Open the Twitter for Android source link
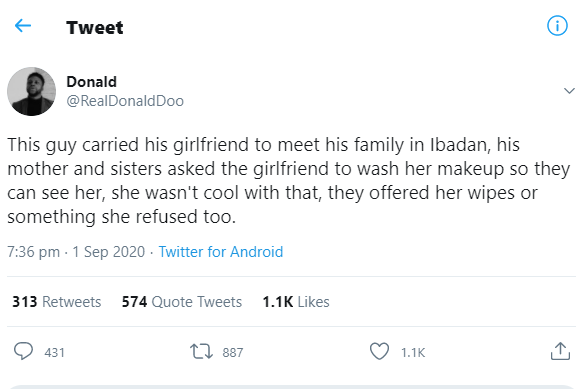576x389 pixels. click(x=221, y=252)
